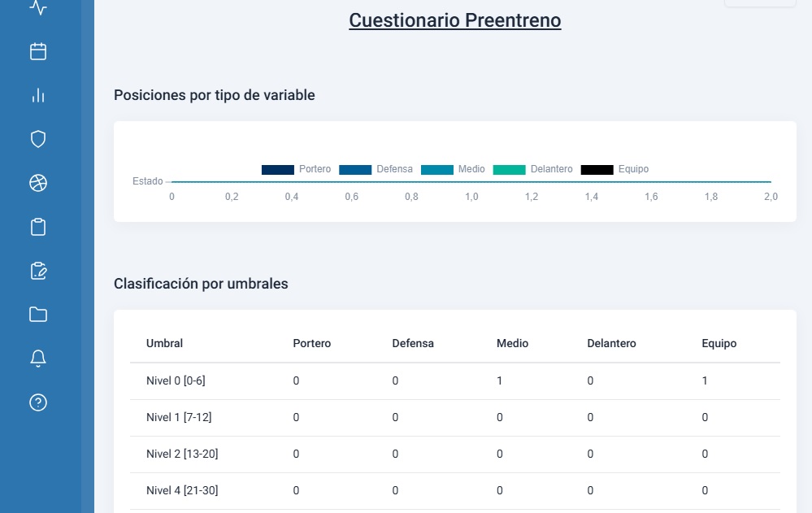The height and width of the screenshot is (513, 812).
Task: Open the clipboard edit questionnaire icon
Action: point(38,271)
